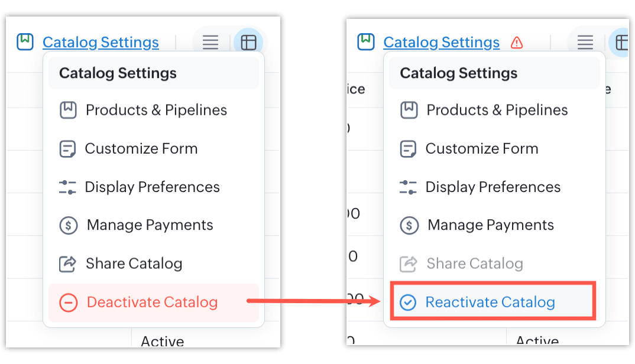Click the catalog logo icon in left panel

click(25, 42)
